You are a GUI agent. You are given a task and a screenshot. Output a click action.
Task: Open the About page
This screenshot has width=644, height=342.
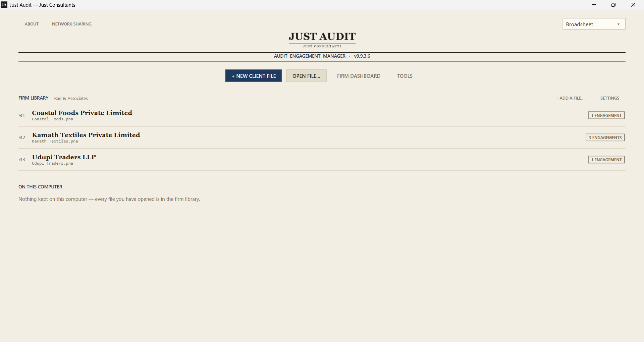click(x=32, y=24)
